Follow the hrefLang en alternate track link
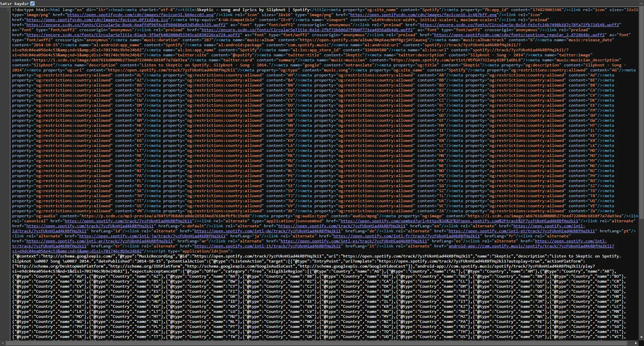Image resolution: width=644 pixels, height=346 pixels. coord(342,226)
